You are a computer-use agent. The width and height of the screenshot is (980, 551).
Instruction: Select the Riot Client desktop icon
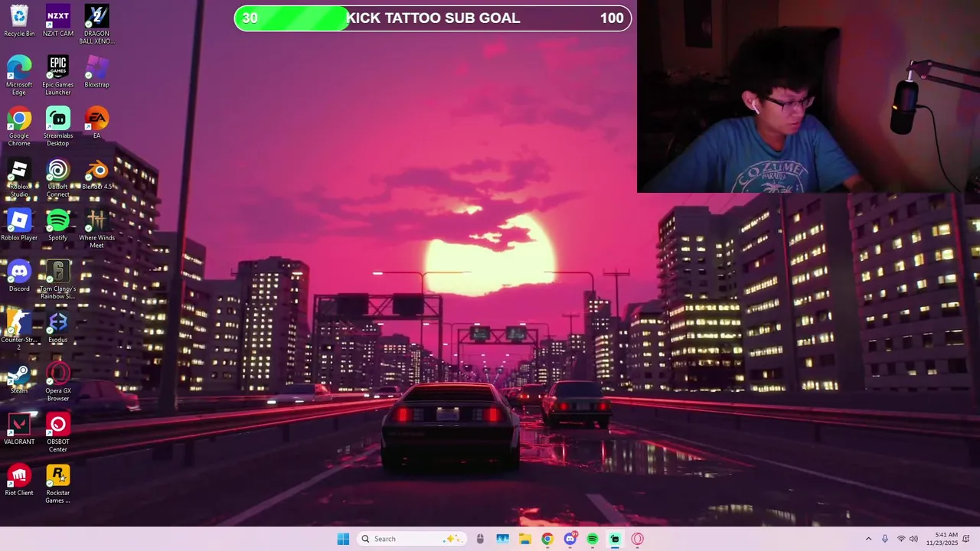(19, 480)
